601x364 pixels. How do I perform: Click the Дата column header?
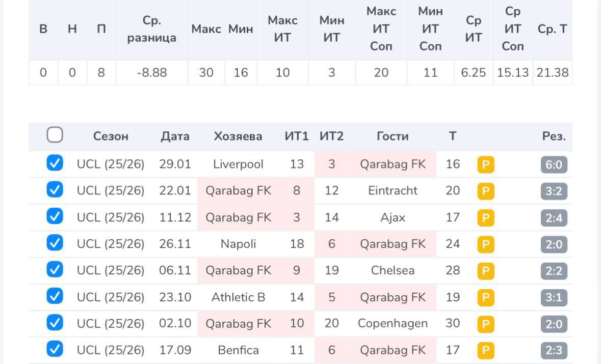pos(175,136)
